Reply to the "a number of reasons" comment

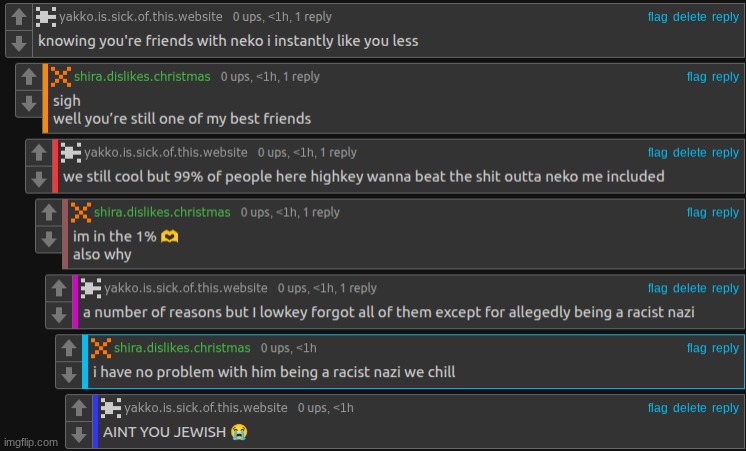point(726,288)
